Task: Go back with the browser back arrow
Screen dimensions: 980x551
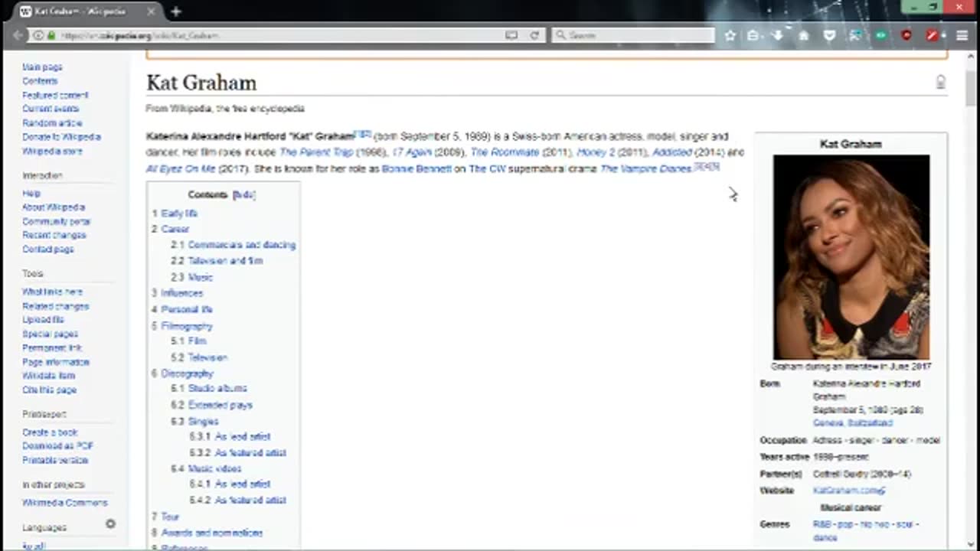Action: tap(18, 35)
